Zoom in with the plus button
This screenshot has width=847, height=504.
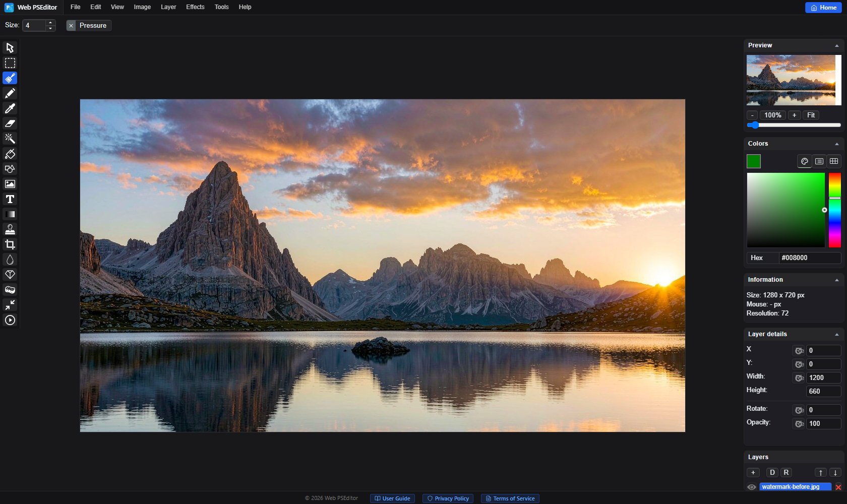tap(794, 115)
